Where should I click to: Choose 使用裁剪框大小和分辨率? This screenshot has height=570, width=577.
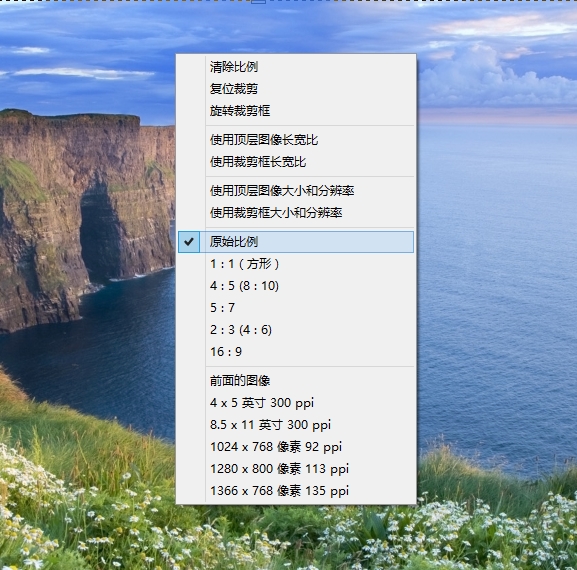[296, 212]
